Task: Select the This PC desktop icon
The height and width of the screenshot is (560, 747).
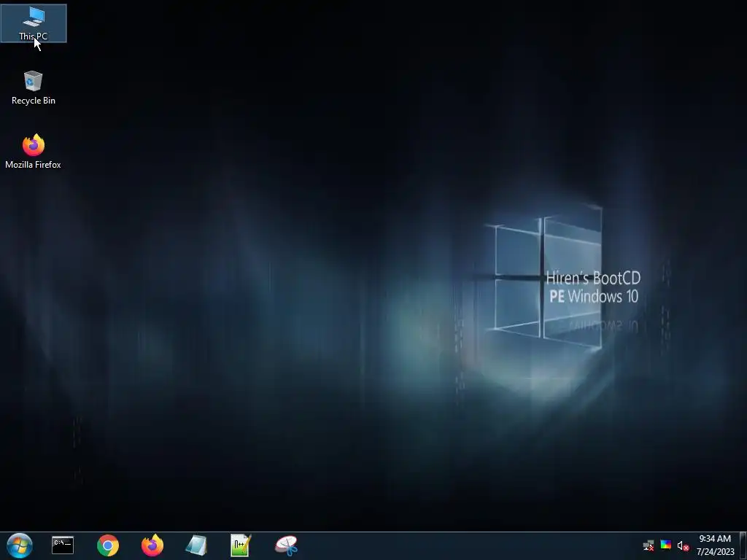Action: coord(34,23)
